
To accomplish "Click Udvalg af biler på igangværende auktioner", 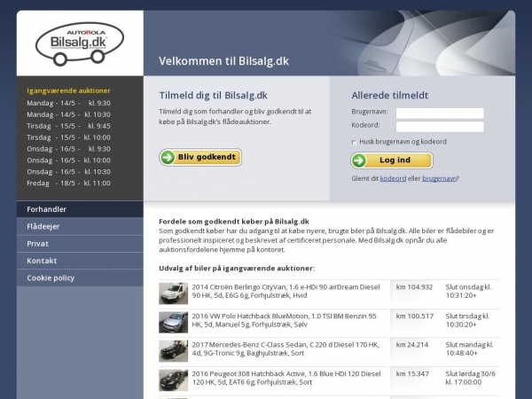I will 237,269.
